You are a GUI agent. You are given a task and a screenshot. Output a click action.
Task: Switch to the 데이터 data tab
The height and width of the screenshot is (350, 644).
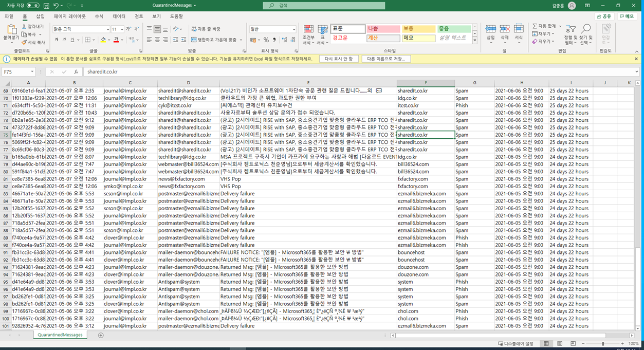(x=119, y=16)
